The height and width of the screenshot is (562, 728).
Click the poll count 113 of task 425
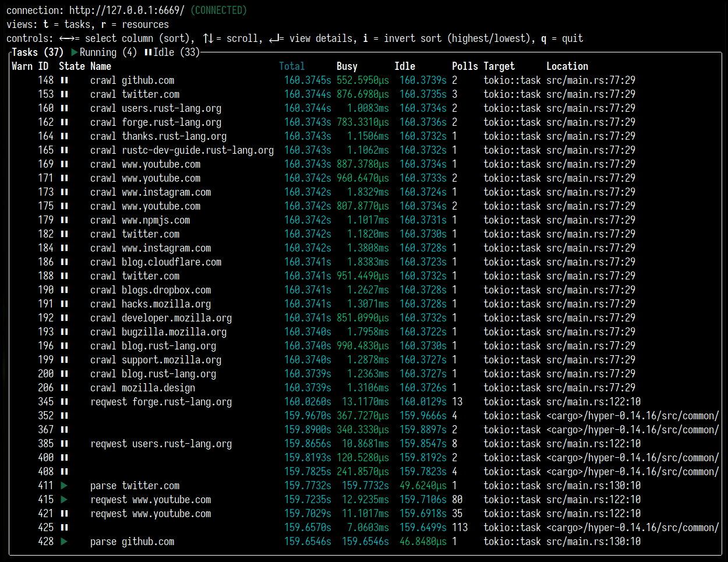pos(460,528)
